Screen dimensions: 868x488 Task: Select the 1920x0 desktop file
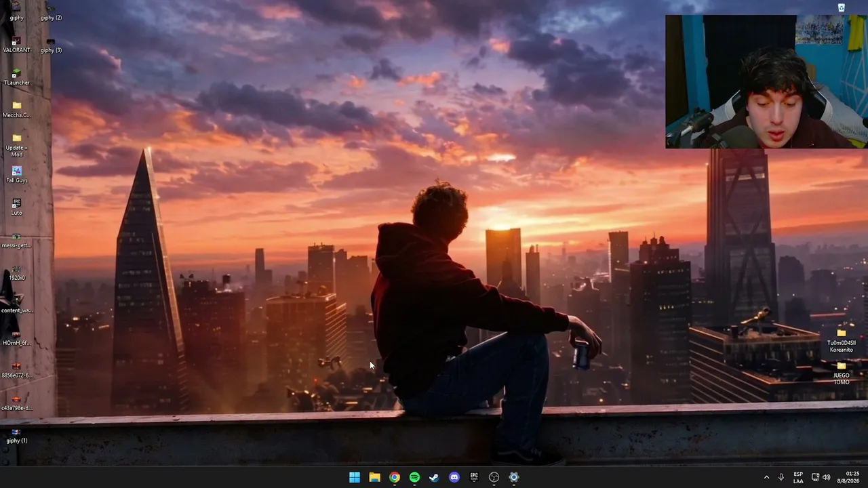(x=16, y=272)
